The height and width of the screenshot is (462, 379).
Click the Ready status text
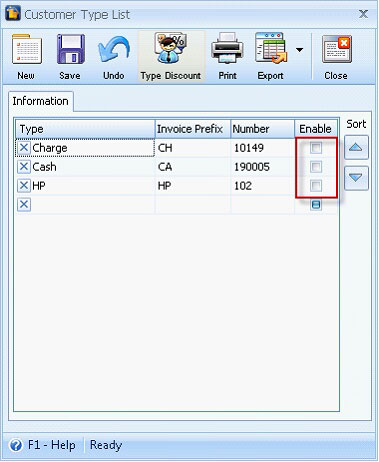pyautogui.click(x=106, y=445)
